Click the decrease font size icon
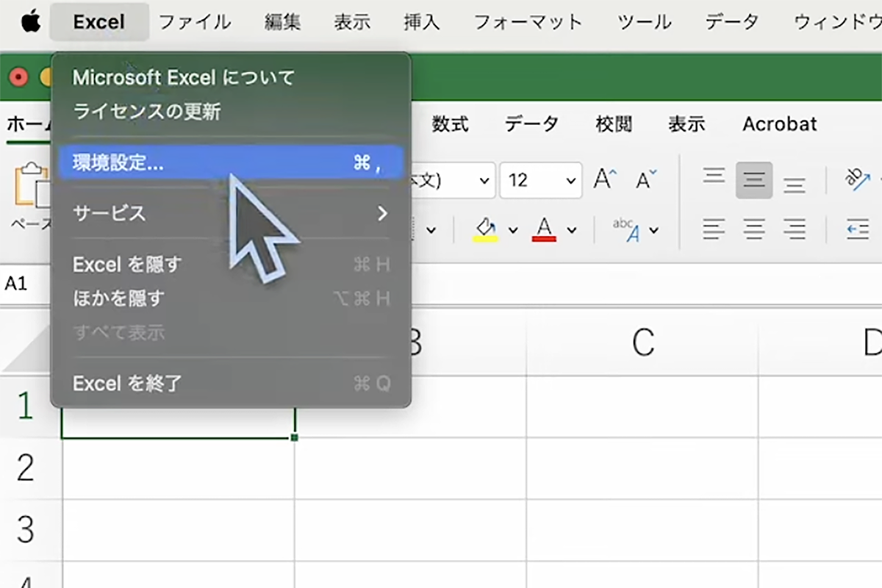Image resolution: width=882 pixels, height=588 pixels. [x=647, y=180]
